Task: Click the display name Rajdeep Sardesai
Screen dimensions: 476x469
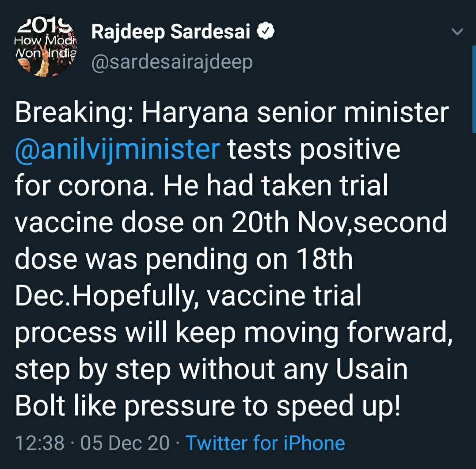Action: click(x=171, y=33)
